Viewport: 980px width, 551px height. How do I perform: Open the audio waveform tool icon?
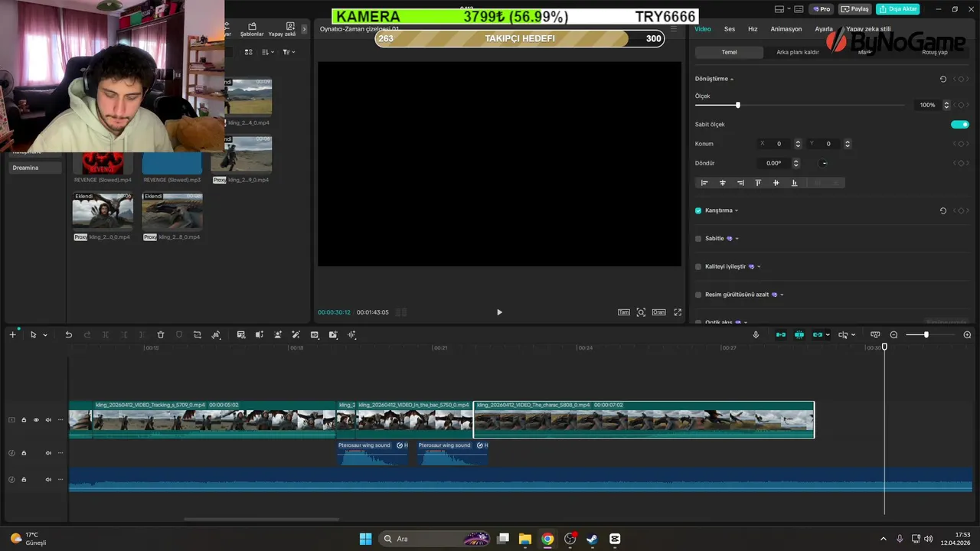tap(352, 335)
